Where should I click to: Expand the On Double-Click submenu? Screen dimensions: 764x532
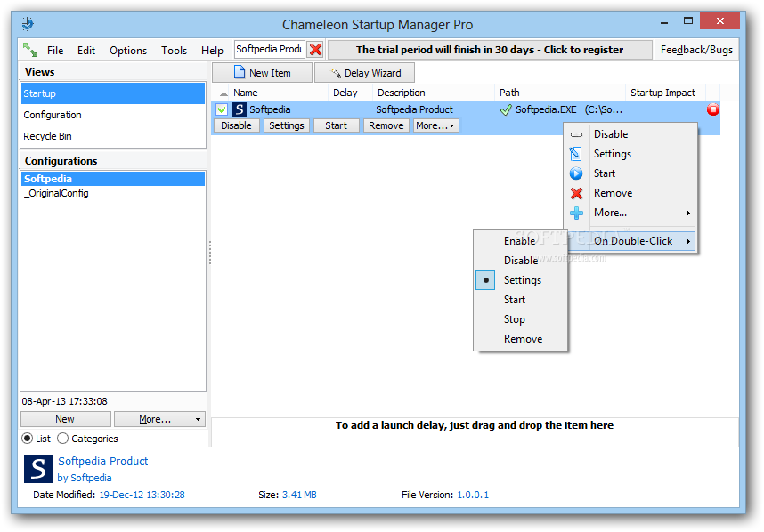[x=632, y=241]
